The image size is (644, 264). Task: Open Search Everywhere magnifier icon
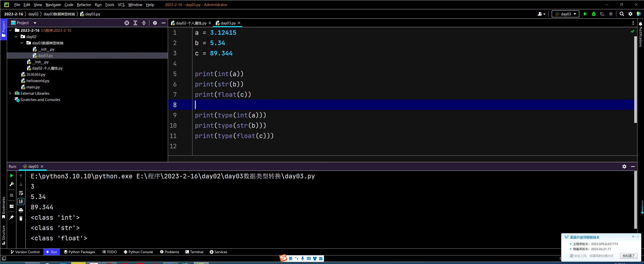click(x=622, y=14)
